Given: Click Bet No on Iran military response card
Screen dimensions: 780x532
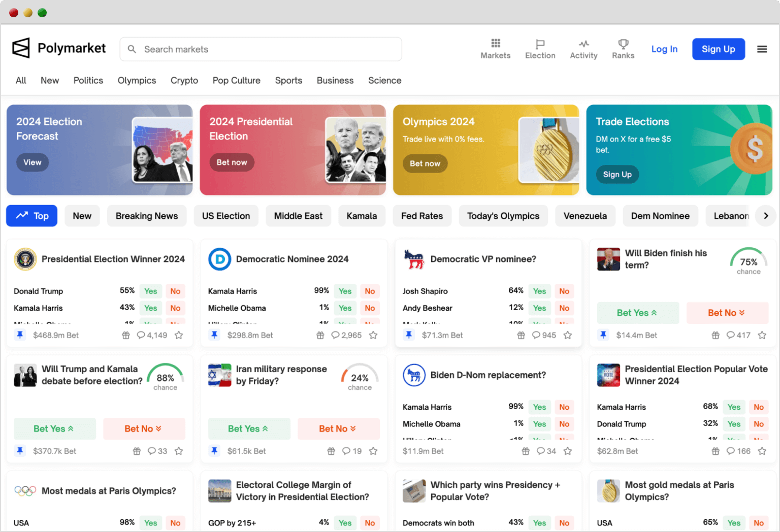Looking at the screenshot, I should pyautogui.click(x=338, y=428).
